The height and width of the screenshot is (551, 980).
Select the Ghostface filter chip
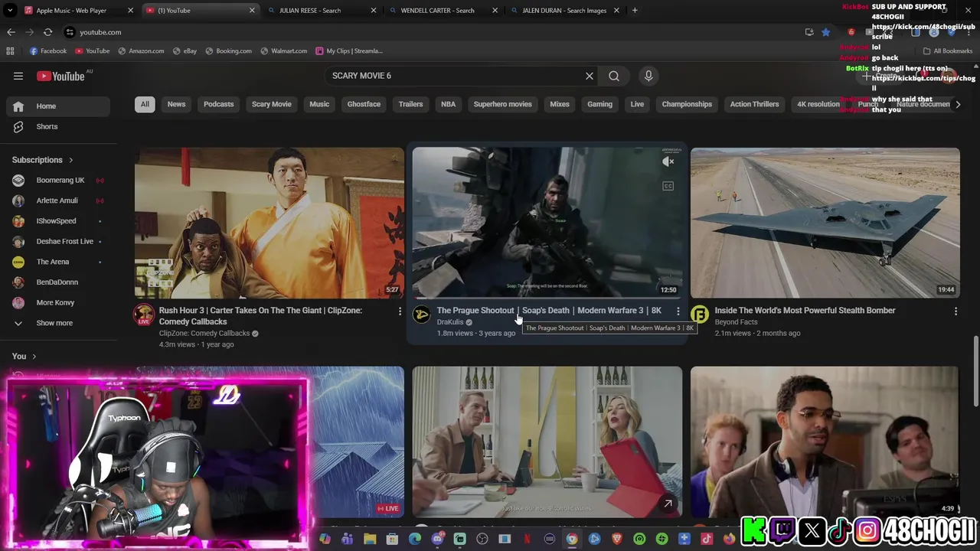(x=364, y=104)
